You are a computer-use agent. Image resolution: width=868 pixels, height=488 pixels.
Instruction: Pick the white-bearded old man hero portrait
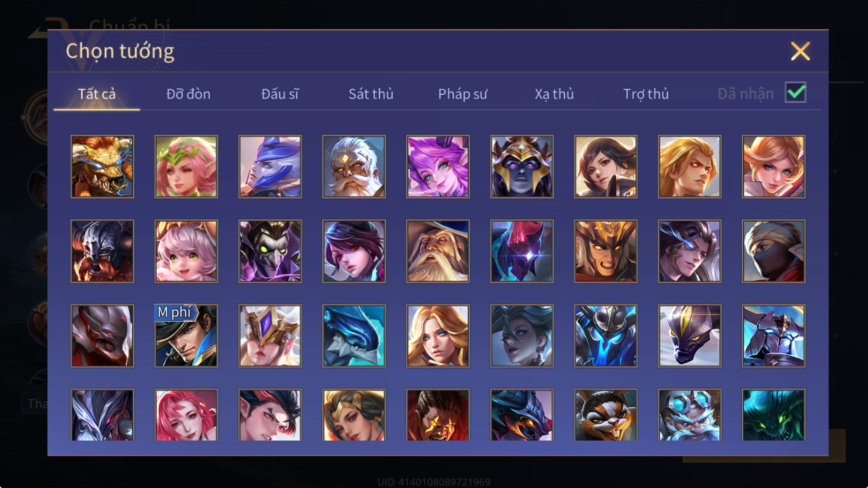(x=354, y=167)
